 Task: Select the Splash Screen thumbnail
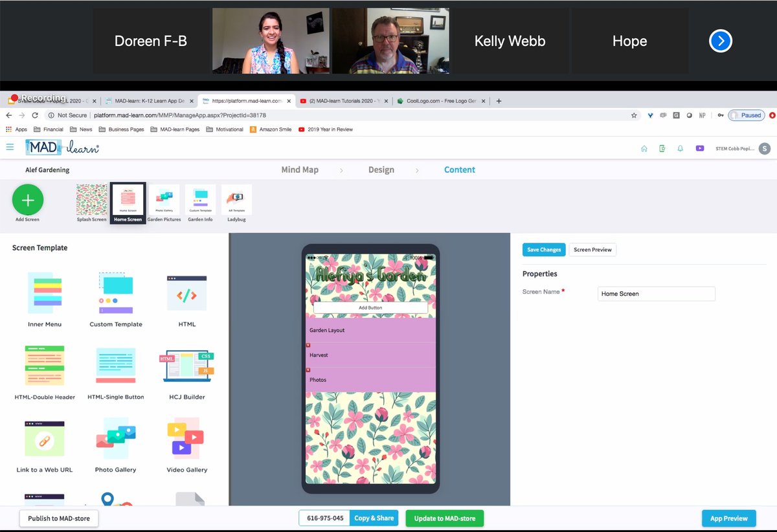[x=91, y=200]
